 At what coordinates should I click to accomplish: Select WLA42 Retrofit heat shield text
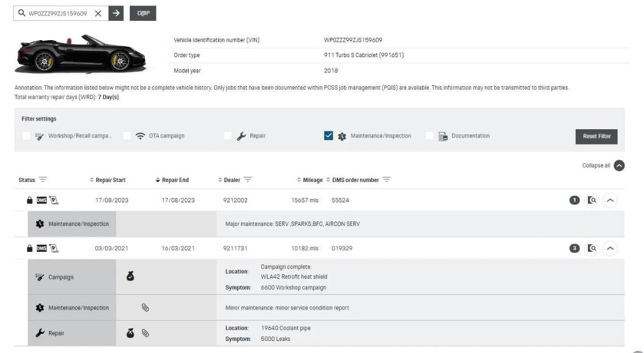[x=294, y=277]
